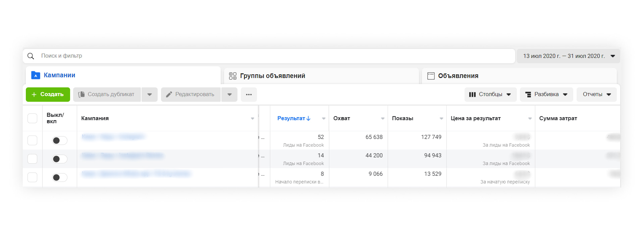644x235 pixels.
Task: Click the duplicate icon on Создать дубликат
Action: click(x=81, y=95)
